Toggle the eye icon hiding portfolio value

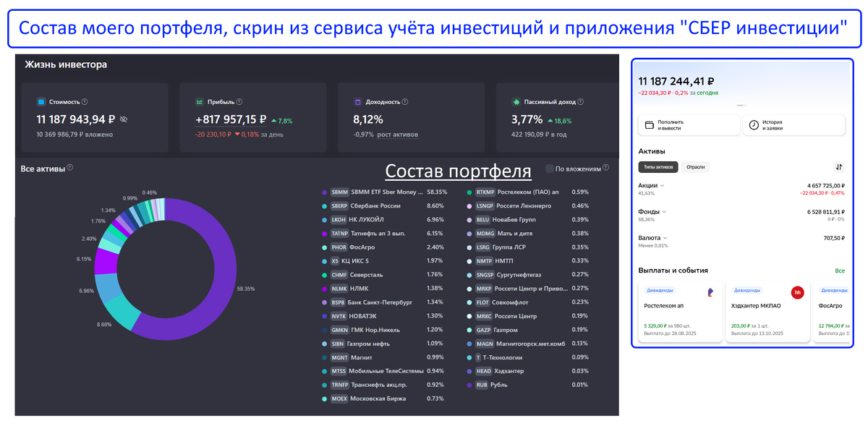point(123,119)
